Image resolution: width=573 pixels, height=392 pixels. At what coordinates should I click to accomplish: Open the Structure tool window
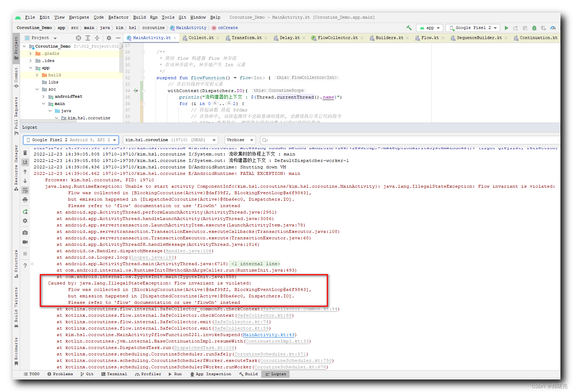click(x=16, y=264)
